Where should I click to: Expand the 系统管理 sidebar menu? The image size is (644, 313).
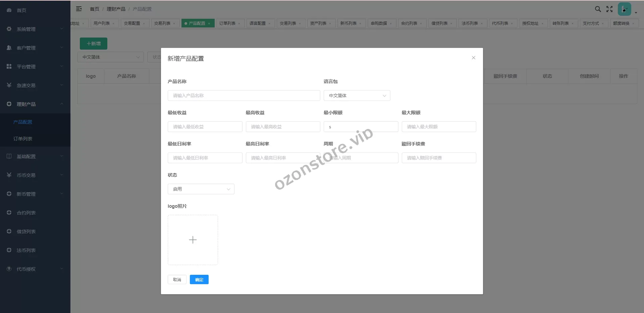coord(35,29)
